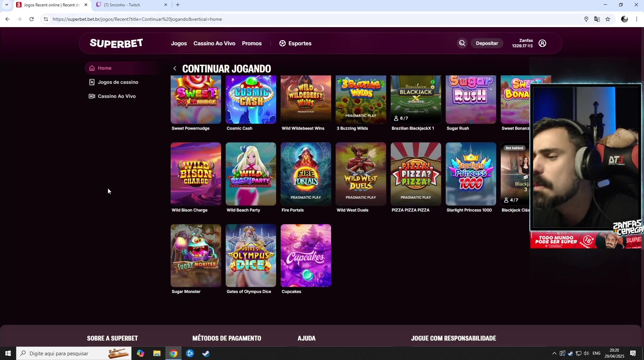The height and width of the screenshot is (360, 644).
Task: Open Cassino Ao Vivo in sidebar
Action: [117, 96]
